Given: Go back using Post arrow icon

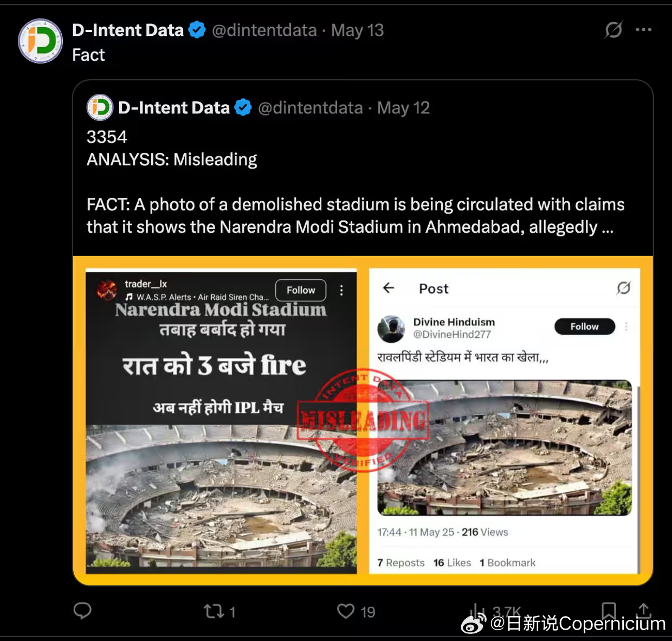Looking at the screenshot, I should tap(389, 288).
